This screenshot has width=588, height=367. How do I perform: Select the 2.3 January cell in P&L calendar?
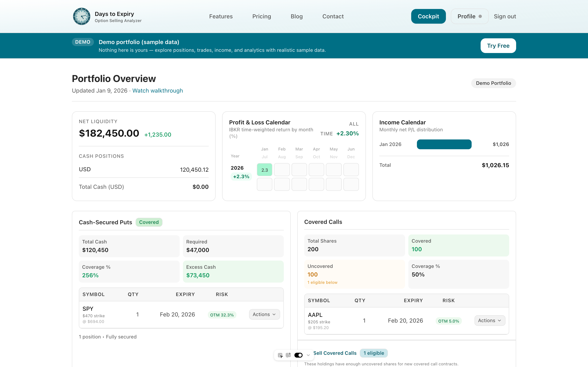pos(264,170)
